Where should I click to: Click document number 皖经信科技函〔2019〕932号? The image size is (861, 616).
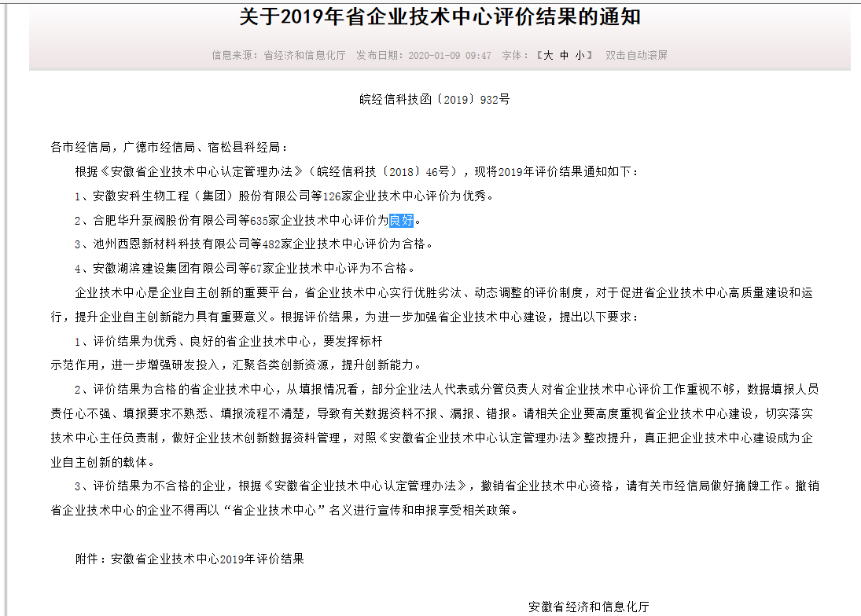pos(435,99)
